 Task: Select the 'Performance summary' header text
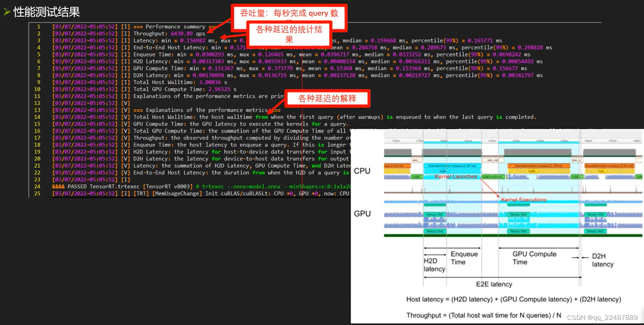[x=175, y=27]
